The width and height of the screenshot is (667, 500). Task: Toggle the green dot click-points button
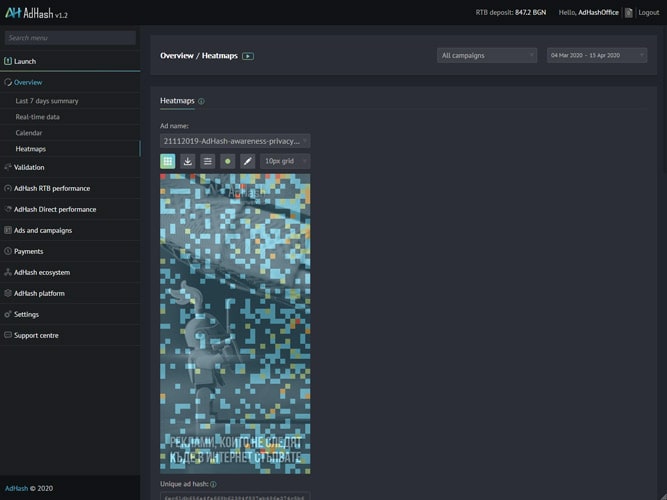click(227, 161)
